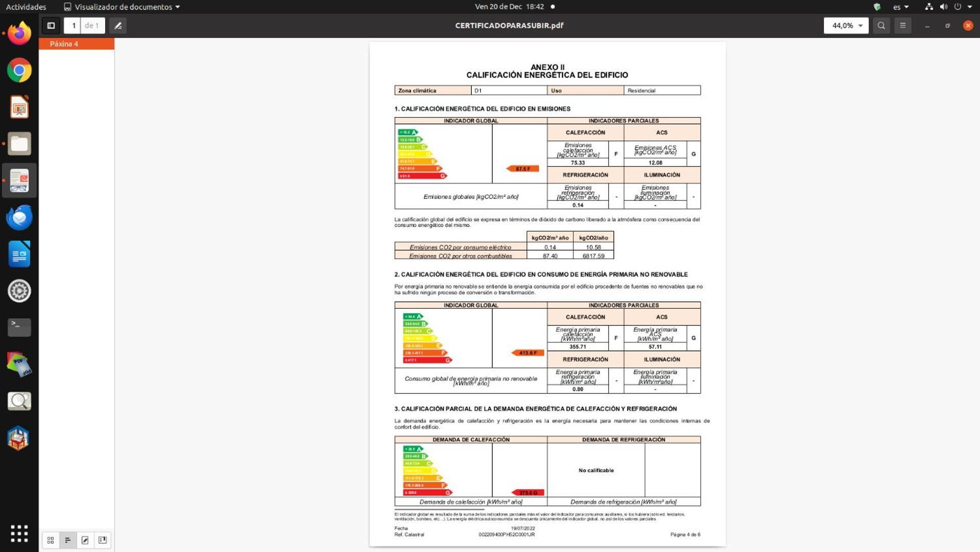Image resolution: width=980 pixels, height=552 pixels.
Task: Open the PDF arranger dock icon
Action: [19, 364]
